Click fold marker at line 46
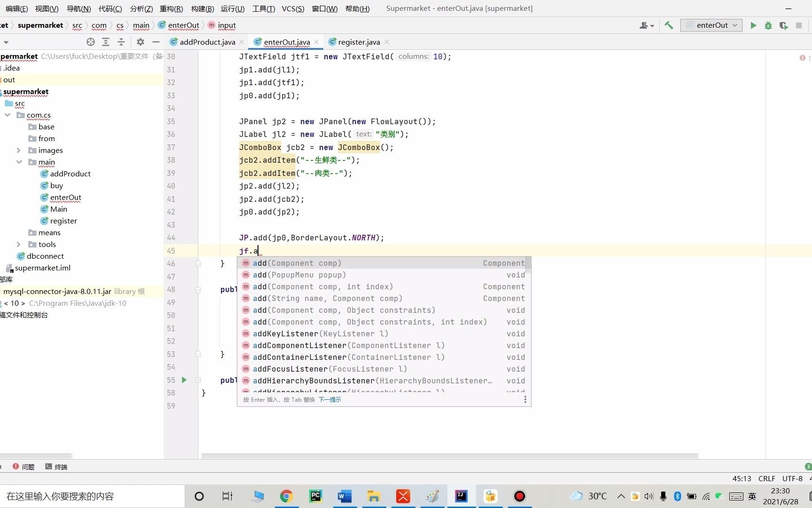Screen dimensions: 812x508 [198, 263]
